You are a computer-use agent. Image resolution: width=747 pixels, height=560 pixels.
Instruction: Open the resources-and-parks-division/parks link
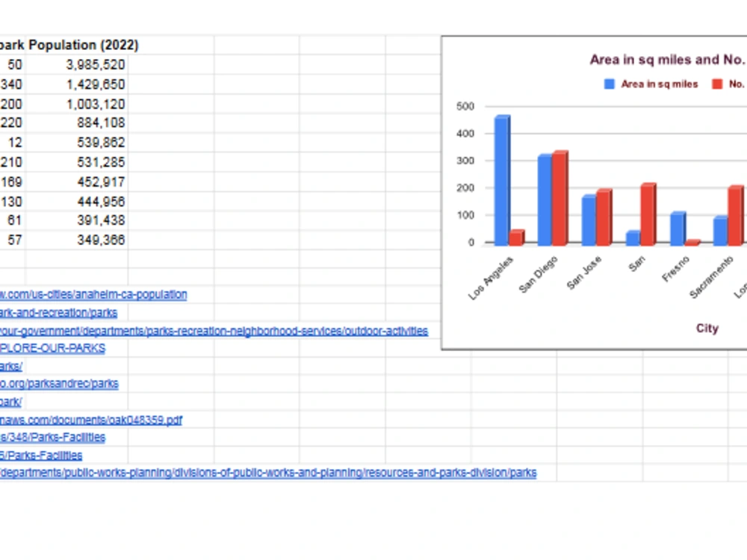(x=268, y=473)
